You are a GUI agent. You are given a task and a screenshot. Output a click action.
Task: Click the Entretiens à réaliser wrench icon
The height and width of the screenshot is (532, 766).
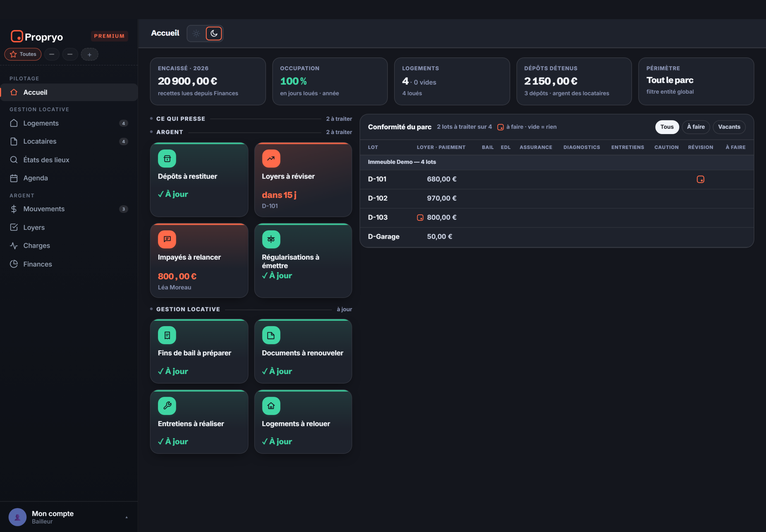[167, 406]
